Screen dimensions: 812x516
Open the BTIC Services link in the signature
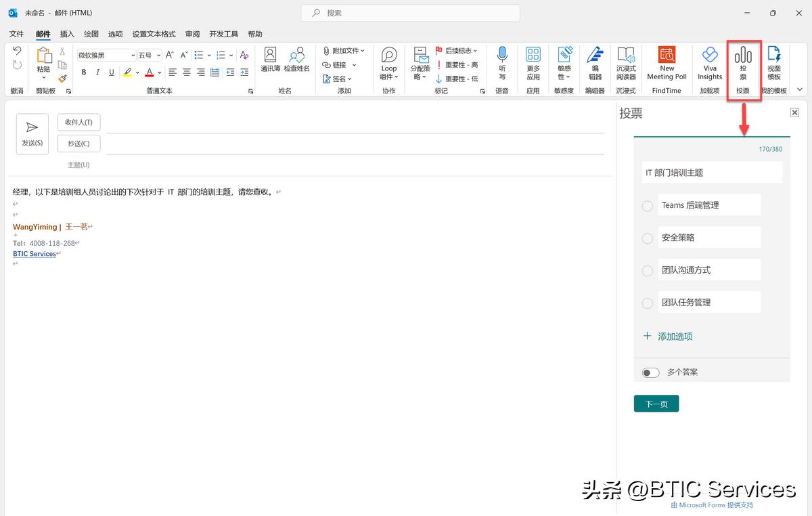(x=34, y=253)
